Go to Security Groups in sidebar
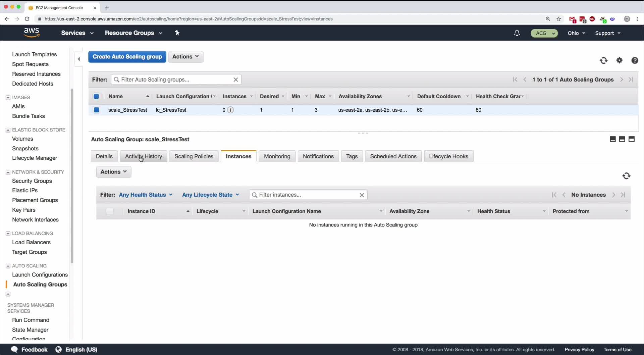The image size is (644, 355). coord(32,181)
